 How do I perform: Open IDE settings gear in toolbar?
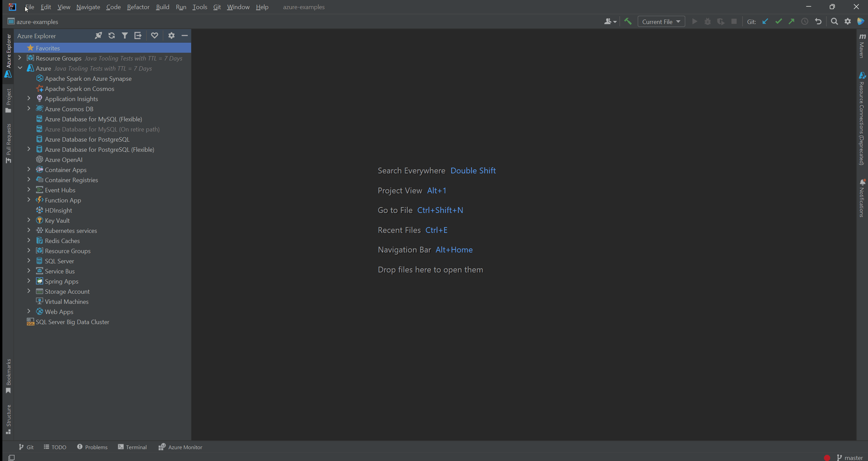pyautogui.click(x=848, y=22)
